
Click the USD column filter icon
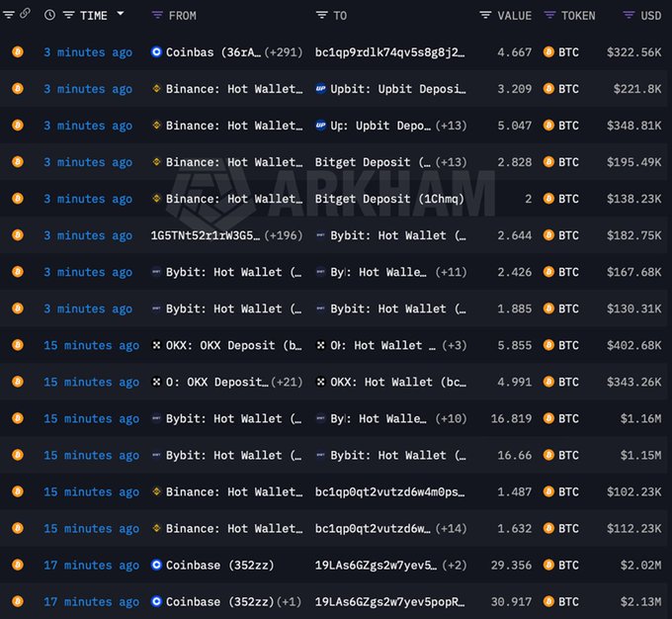(x=629, y=16)
